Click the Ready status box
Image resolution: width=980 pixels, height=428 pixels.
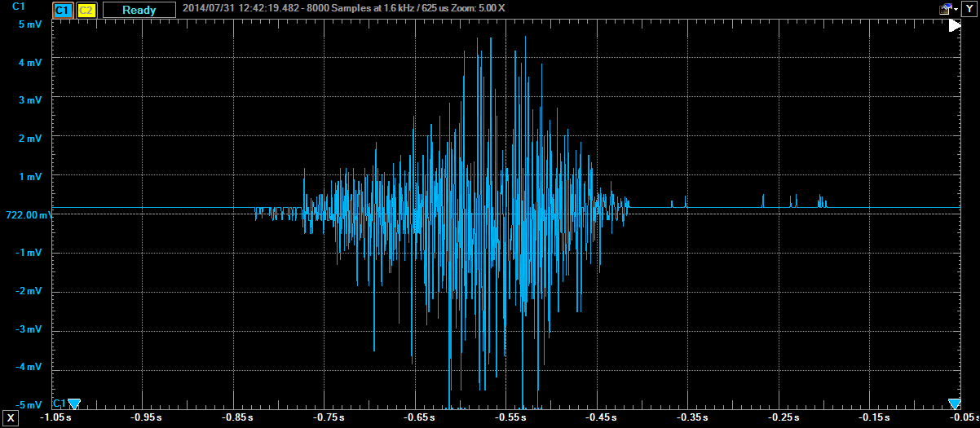139,11
